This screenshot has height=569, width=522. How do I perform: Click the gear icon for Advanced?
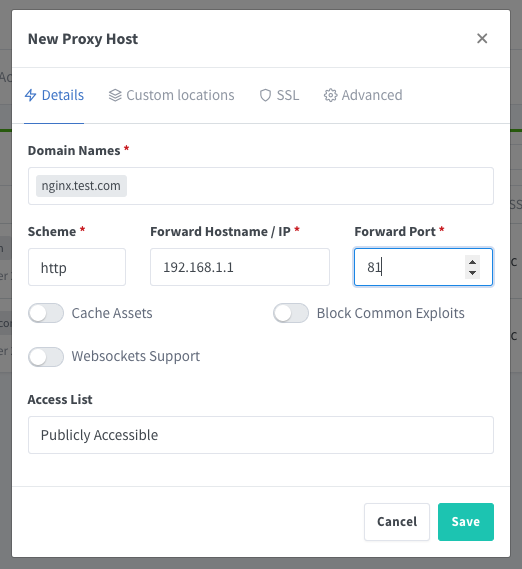tap(330, 95)
